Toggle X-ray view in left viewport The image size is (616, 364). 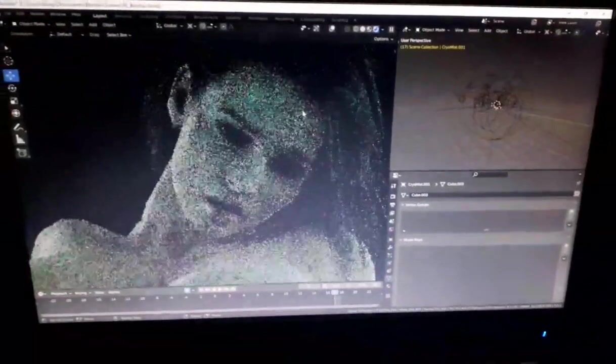coord(347,29)
